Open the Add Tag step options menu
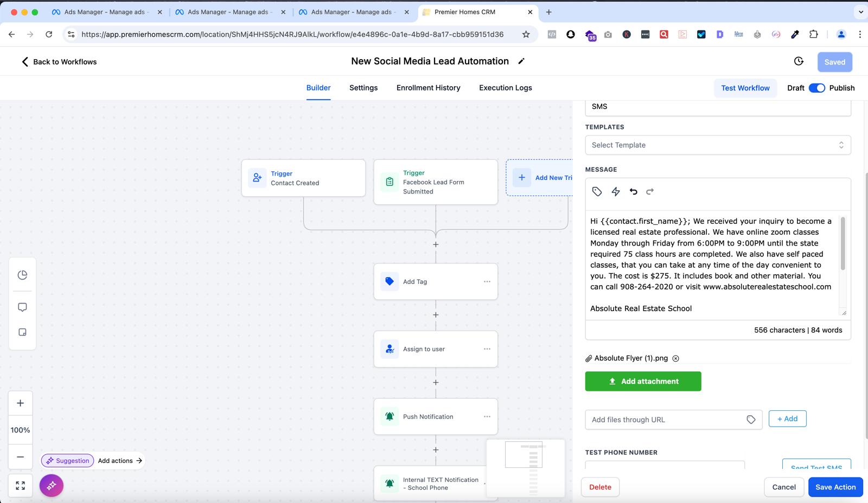This screenshot has height=503, width=868. 487,281
